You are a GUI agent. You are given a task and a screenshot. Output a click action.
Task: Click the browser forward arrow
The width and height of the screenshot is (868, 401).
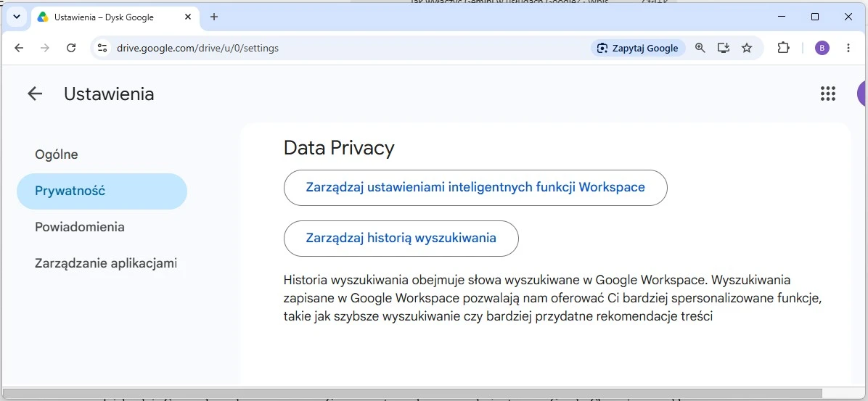(x=45, y=48)
